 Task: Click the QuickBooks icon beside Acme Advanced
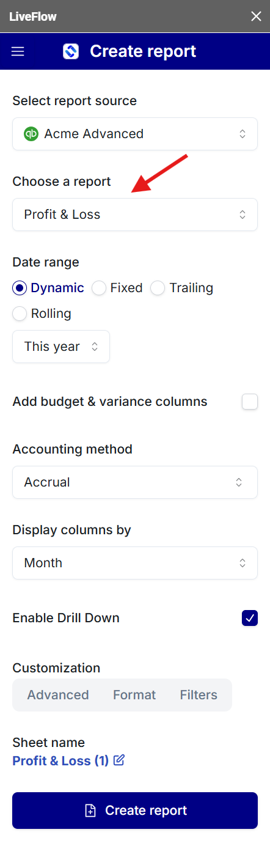point(31,134)
